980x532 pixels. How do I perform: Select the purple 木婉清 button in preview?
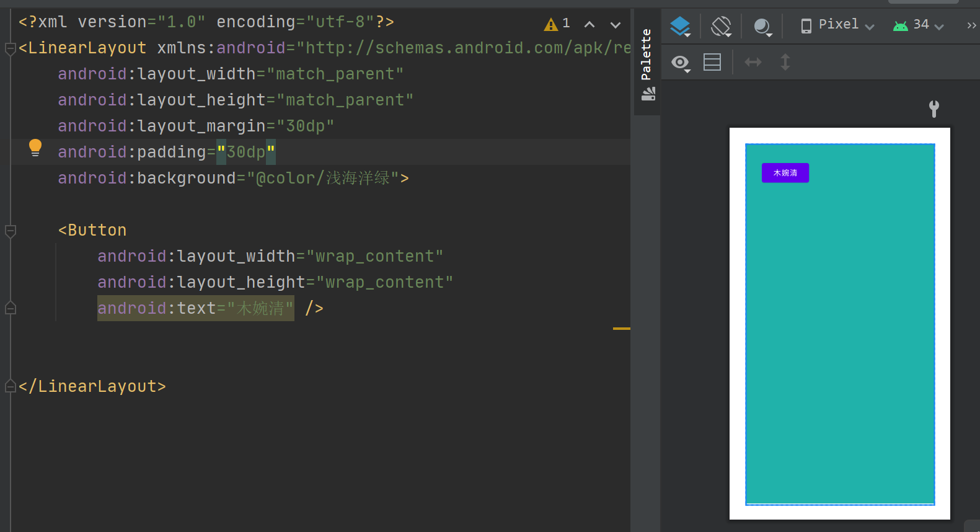[x=785, y=173]
